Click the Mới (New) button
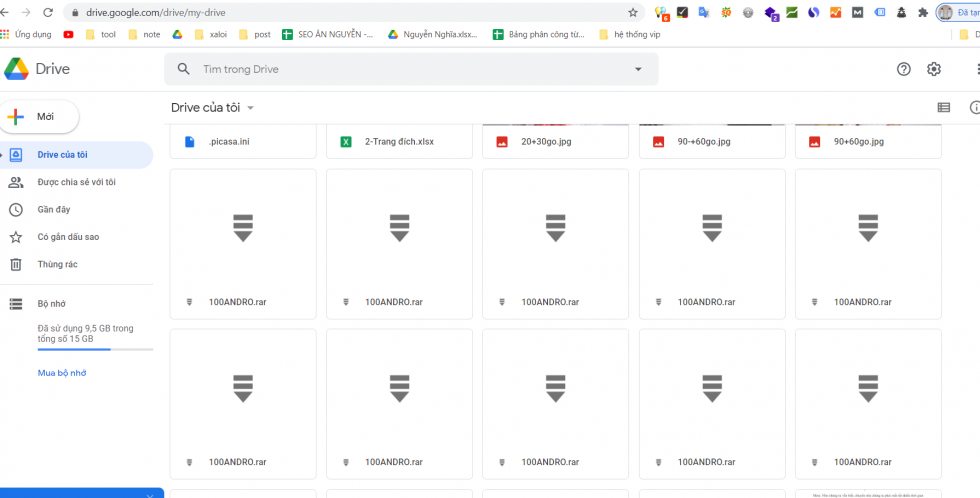Viewport: 980px width, 498px height. click(x=39, y=117)
